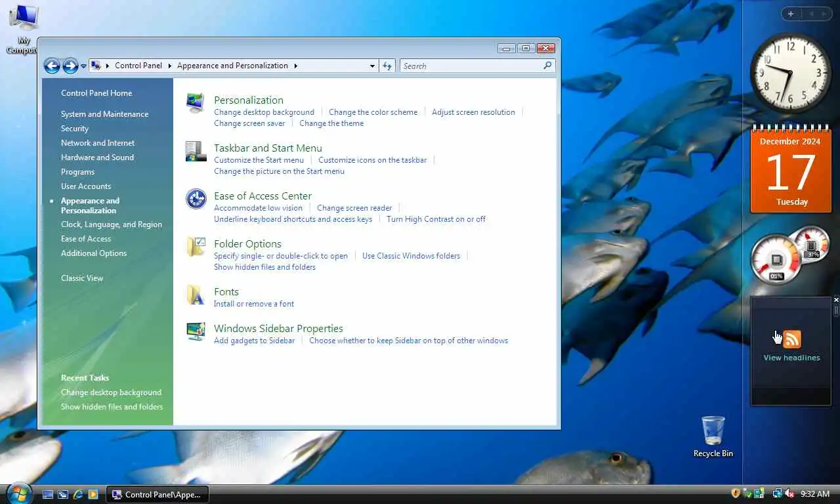Screen dimensions: 840x504
Task: Go to User Accounts category
Action: tap(86, 186)
